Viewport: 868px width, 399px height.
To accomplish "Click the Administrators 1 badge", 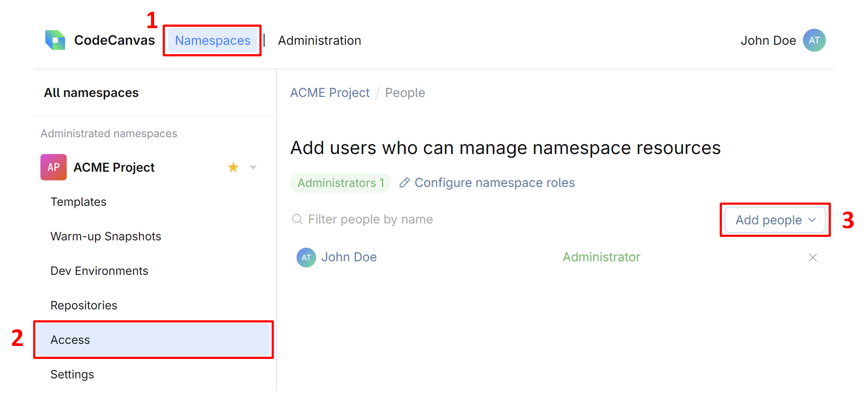I will point(340,182).
